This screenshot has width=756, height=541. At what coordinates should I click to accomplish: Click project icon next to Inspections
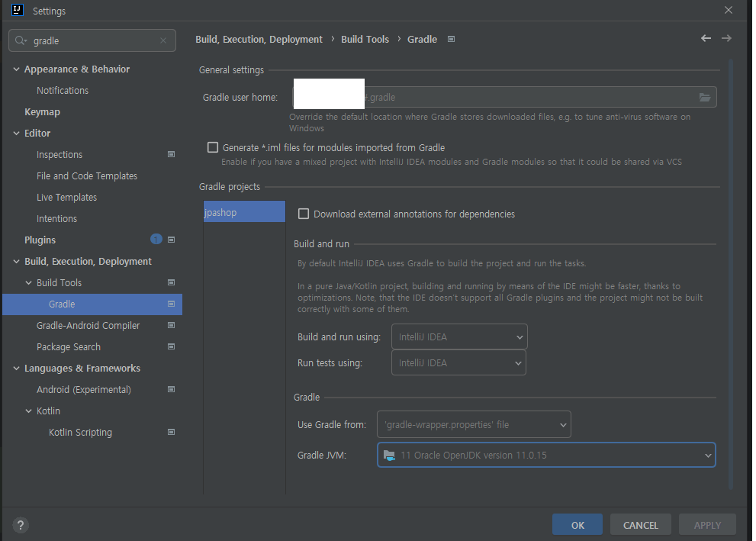(171, 154)
